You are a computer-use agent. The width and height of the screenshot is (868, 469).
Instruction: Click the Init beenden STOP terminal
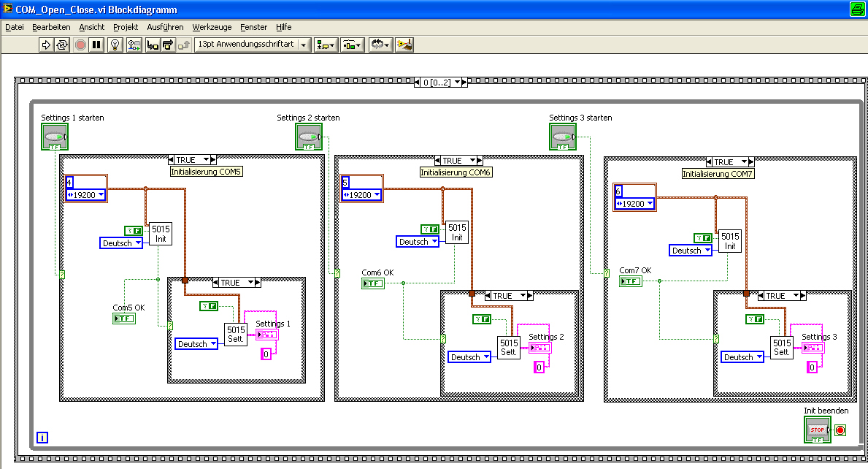click(x=818, y=430)
